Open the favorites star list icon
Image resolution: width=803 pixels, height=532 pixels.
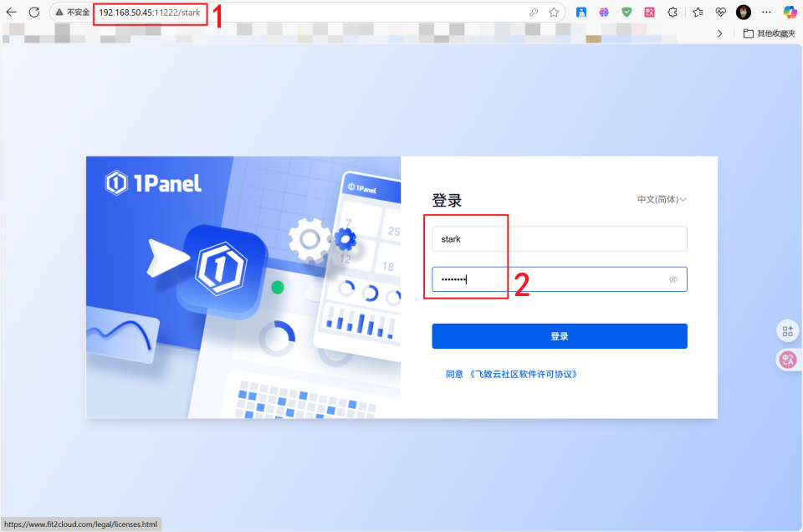pos(698,13)
